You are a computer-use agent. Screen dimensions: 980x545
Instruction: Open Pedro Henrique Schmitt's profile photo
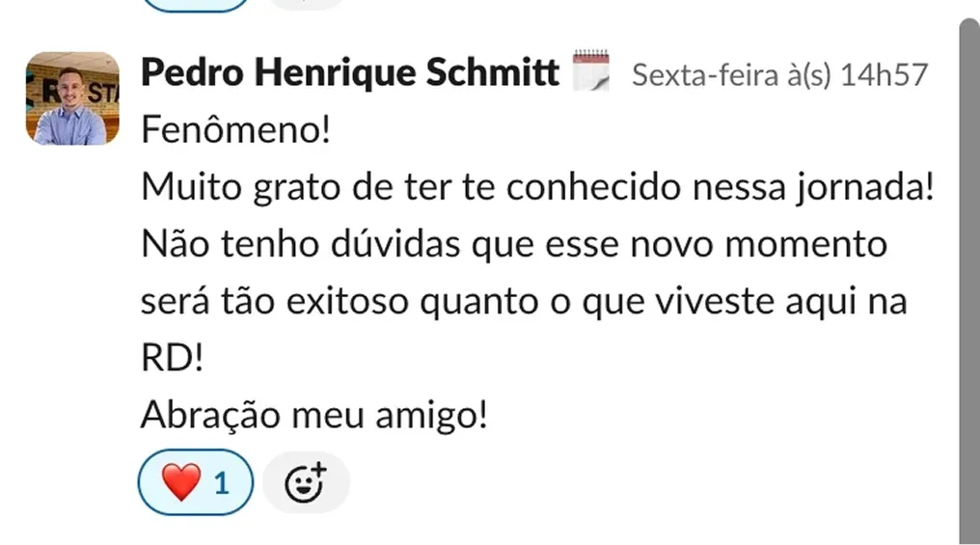[72, 98]
